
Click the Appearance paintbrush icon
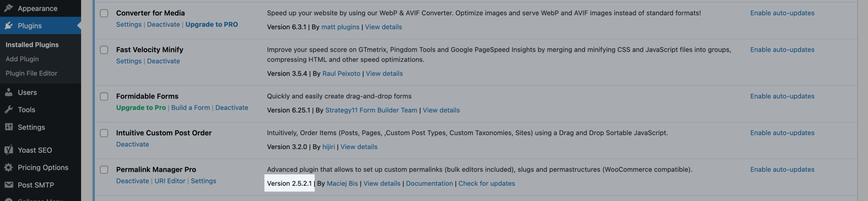(9, 8)
